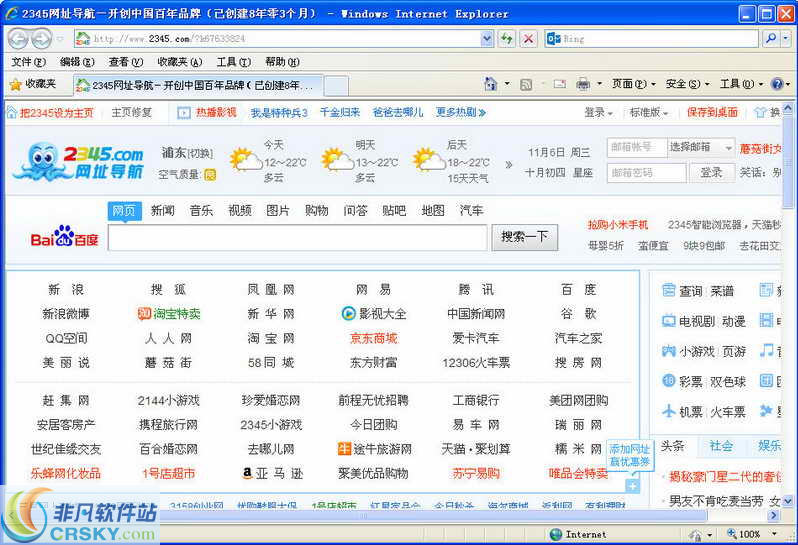Switch to the 新闻 search tab

click(x=163, y=211)
